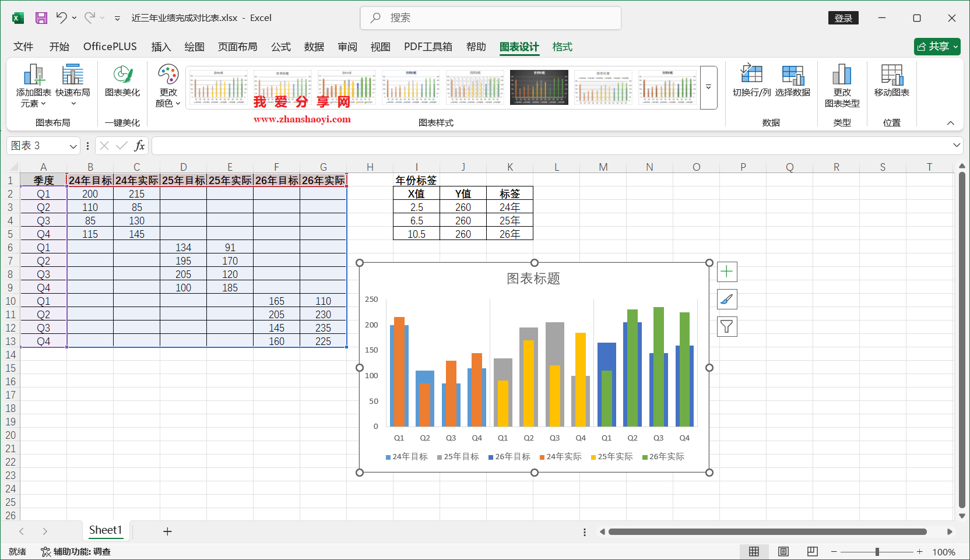Switch to Page Layout view icon

click(783, 551)
